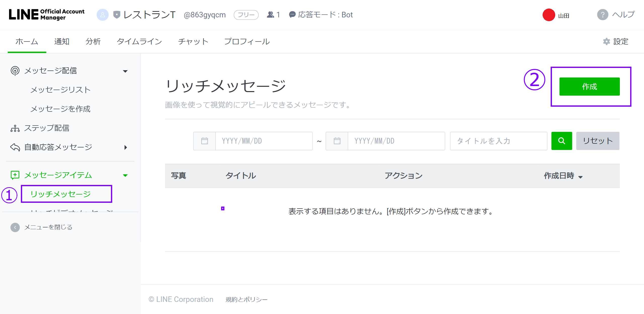Open the end date calendar icon
This screenshot has height=314, width=644.
(x=337, y=141)
